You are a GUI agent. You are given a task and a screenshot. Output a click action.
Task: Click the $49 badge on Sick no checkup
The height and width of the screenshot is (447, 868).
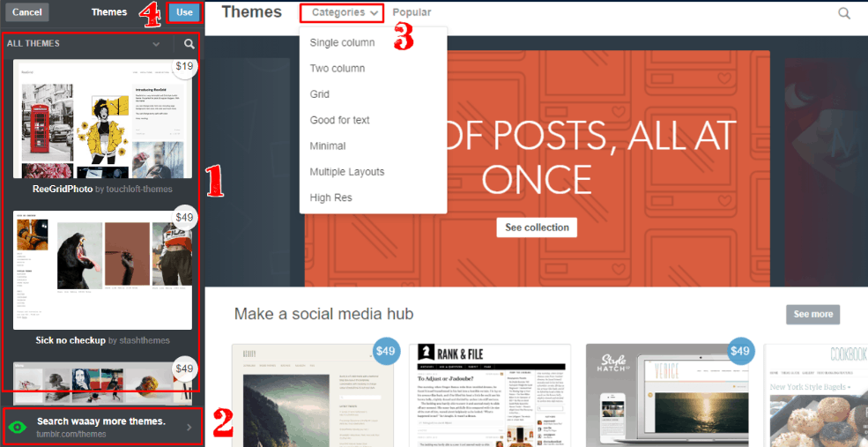184,217
